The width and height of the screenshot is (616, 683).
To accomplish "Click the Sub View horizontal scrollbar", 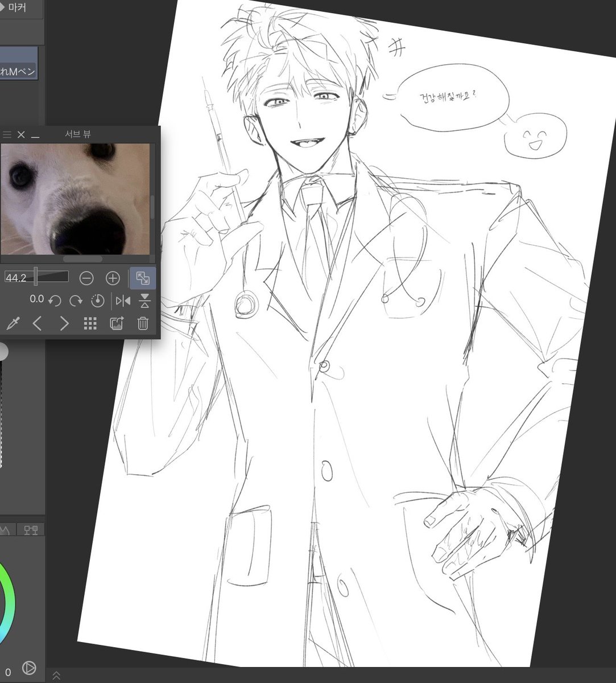I will click(x=82, y=258).
